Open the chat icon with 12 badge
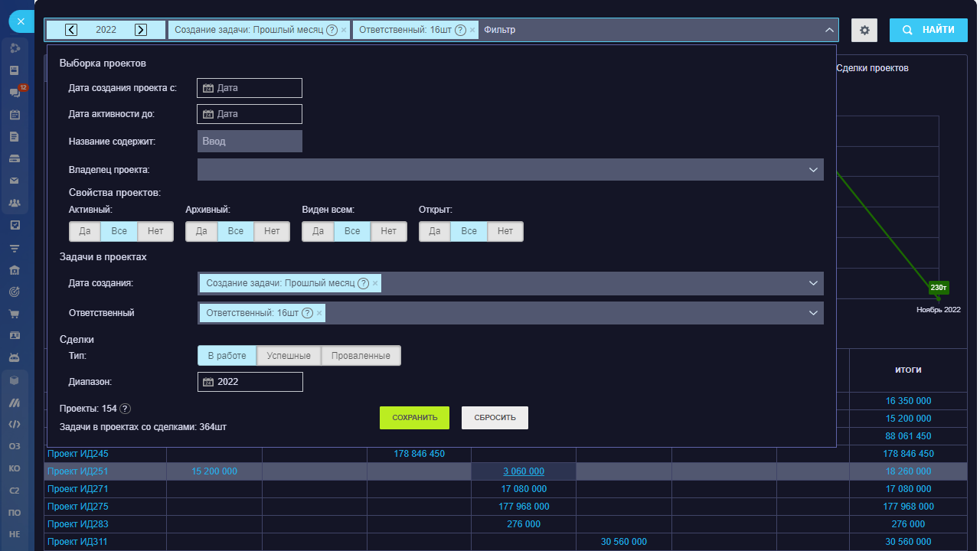 (15, 93)
